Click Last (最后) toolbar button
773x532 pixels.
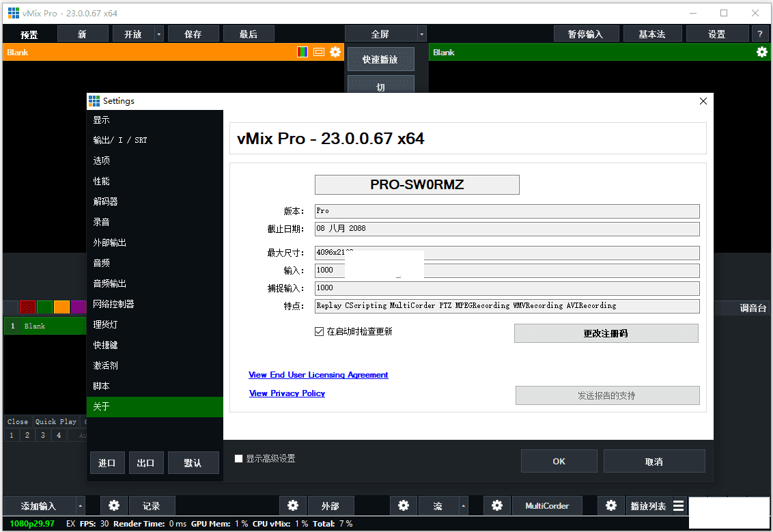pyautogui.click(x=249, y=34)
